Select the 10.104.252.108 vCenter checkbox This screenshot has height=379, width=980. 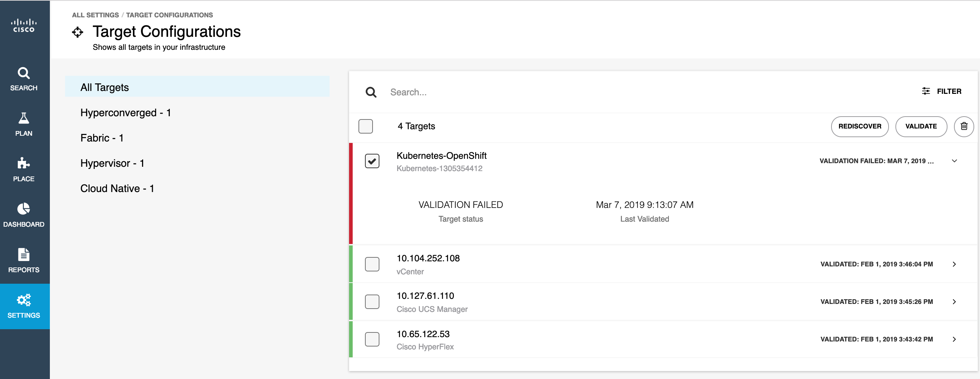[372, 264]
